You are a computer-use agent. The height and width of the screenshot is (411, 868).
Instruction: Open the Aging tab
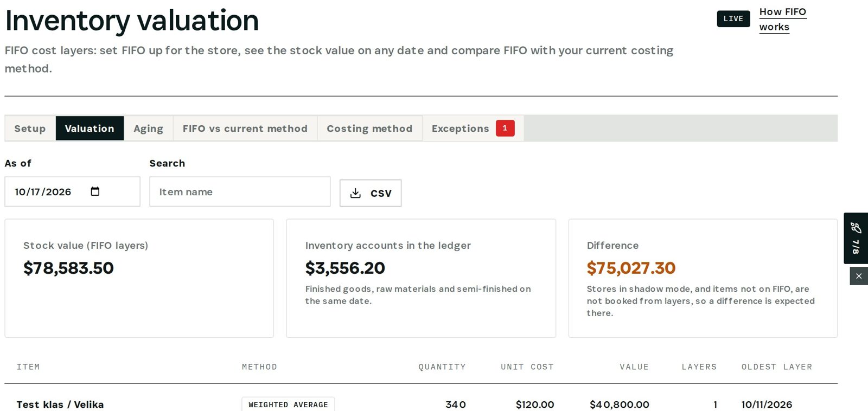coord(149,129)
